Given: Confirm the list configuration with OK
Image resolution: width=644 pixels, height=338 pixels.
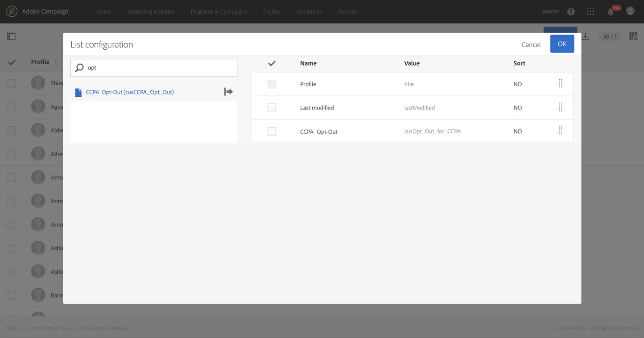Looking at the screenshot, I should tap(562, 44).
